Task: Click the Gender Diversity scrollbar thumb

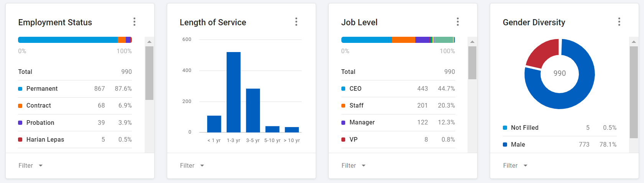Action: (x=634, y=92)
